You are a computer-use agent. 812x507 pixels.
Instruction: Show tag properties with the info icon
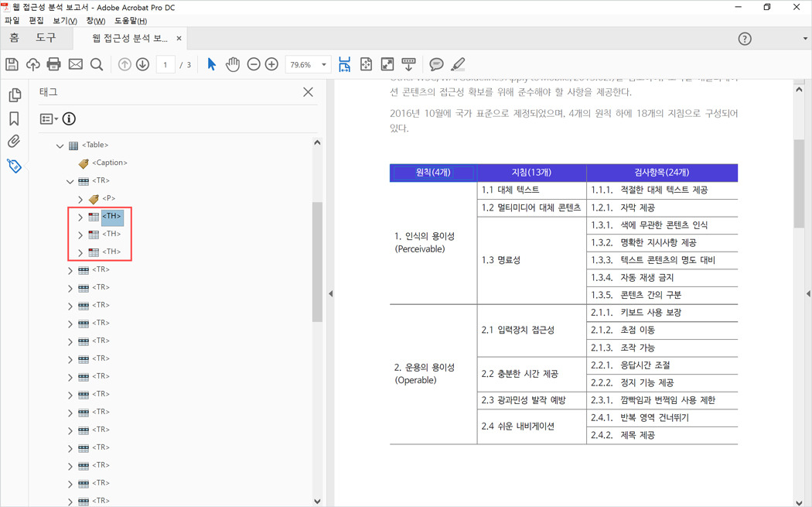tap(70, 118)
